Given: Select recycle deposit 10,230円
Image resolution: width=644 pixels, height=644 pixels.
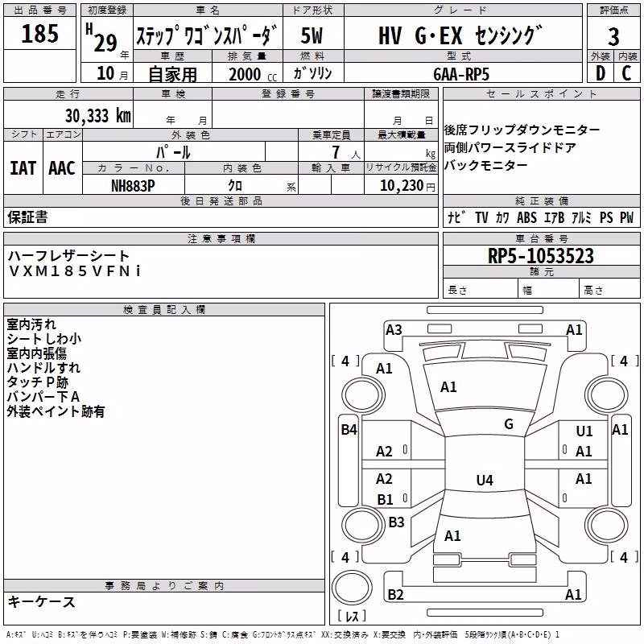Looking at the screenshot, I should click(407, 186).
